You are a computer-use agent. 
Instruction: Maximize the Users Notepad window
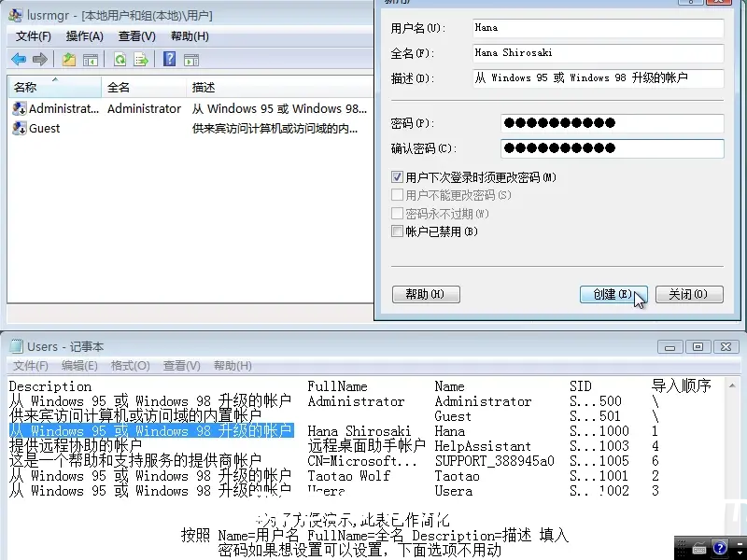coord(698,346)
